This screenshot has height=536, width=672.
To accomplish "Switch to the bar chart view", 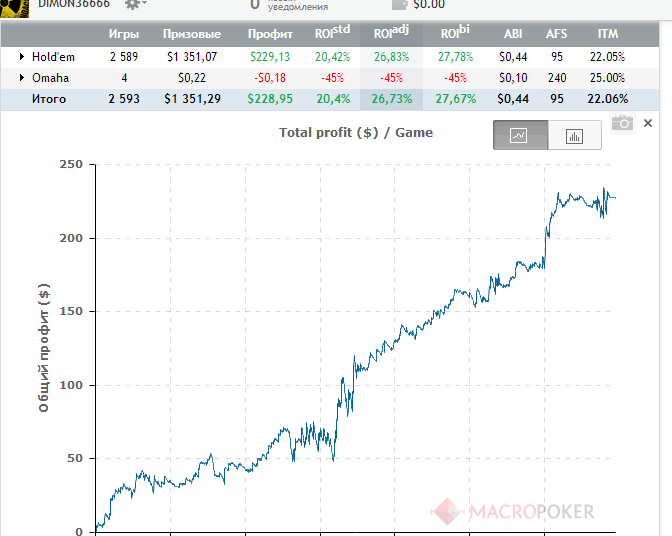I will pyautogui.click(x=574, y=136).
